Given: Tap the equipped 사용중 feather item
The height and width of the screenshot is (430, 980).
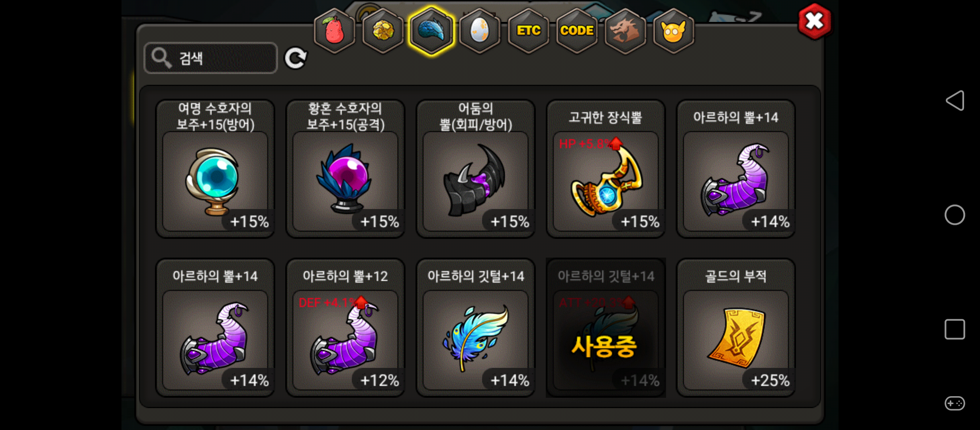Looking at the screenshot, I should 606,328.
